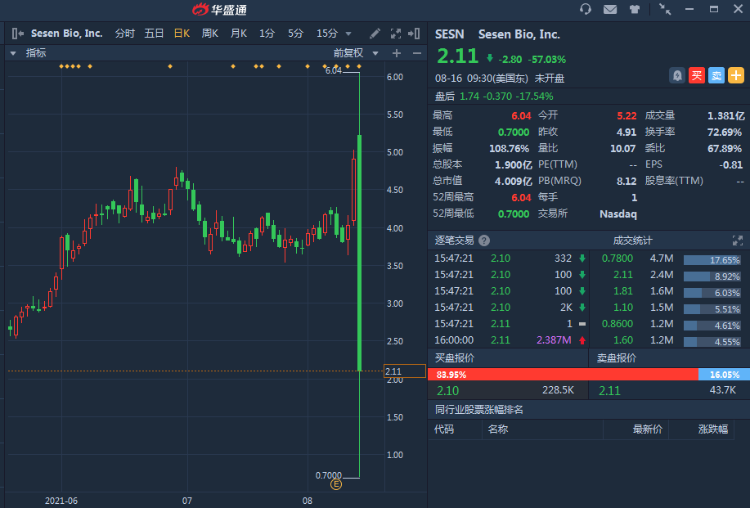Expand the K-line chart to fullscreen

click(x=395, y=33)
